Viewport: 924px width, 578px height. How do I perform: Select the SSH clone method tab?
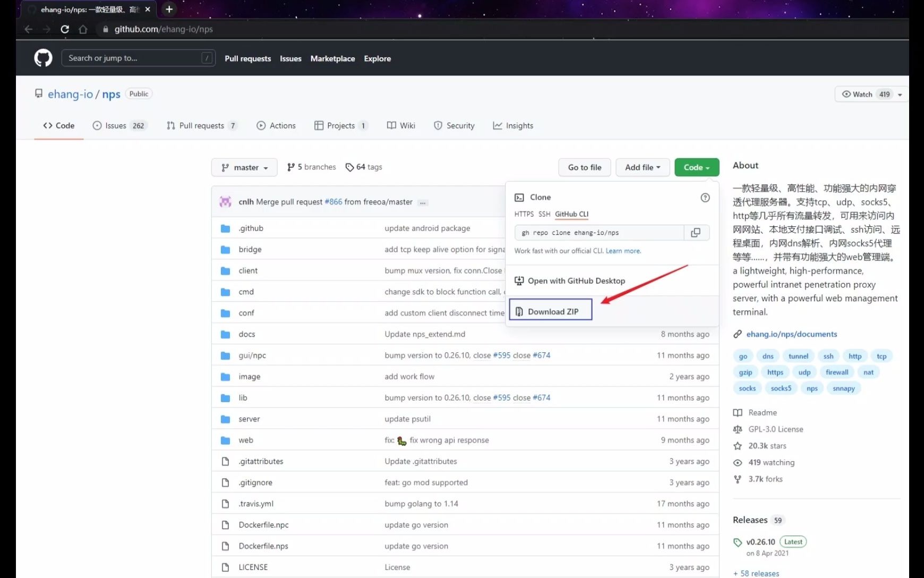(x=544, y=214)
